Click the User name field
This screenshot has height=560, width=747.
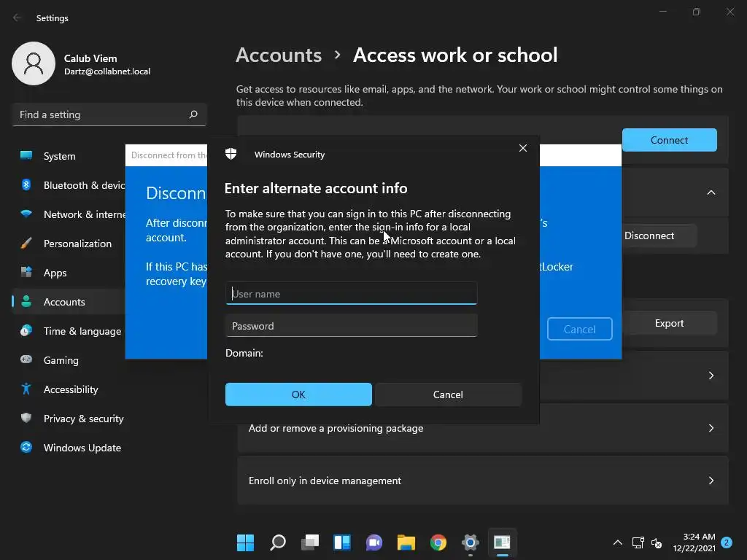(x=351, y=293)
